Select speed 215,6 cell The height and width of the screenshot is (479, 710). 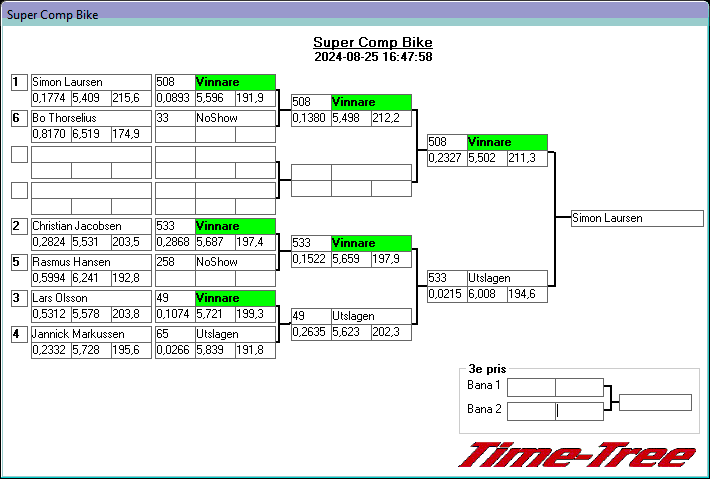point(131,98)
